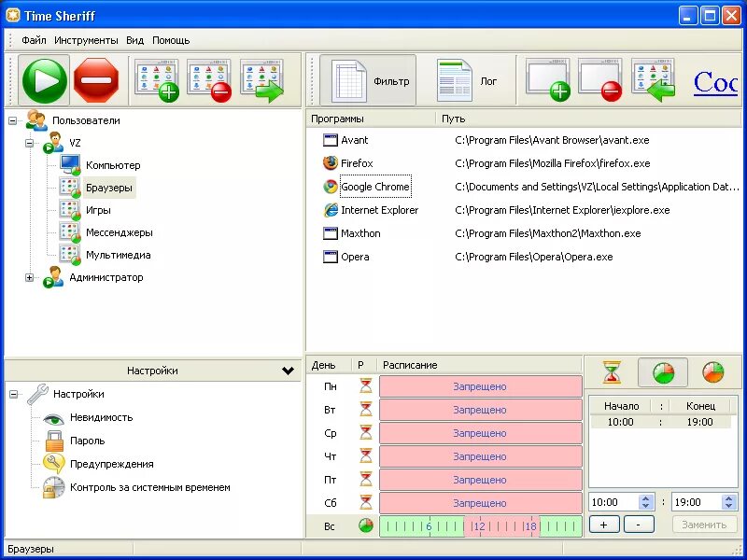Click the Расписание column header
747x560 pixels.
point(479,365)
